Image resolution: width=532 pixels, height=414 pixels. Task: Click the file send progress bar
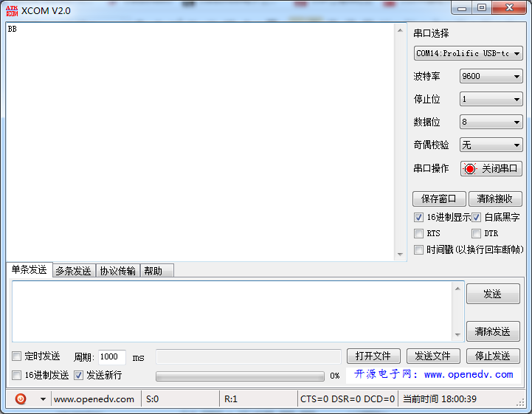pos(240,376)
